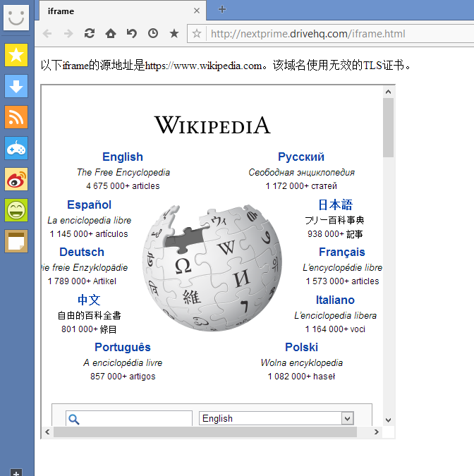Reload the page with the refresh icon
Image resolution: width=474 pixels, height=476 pixels.
click(x=90, y=33)
